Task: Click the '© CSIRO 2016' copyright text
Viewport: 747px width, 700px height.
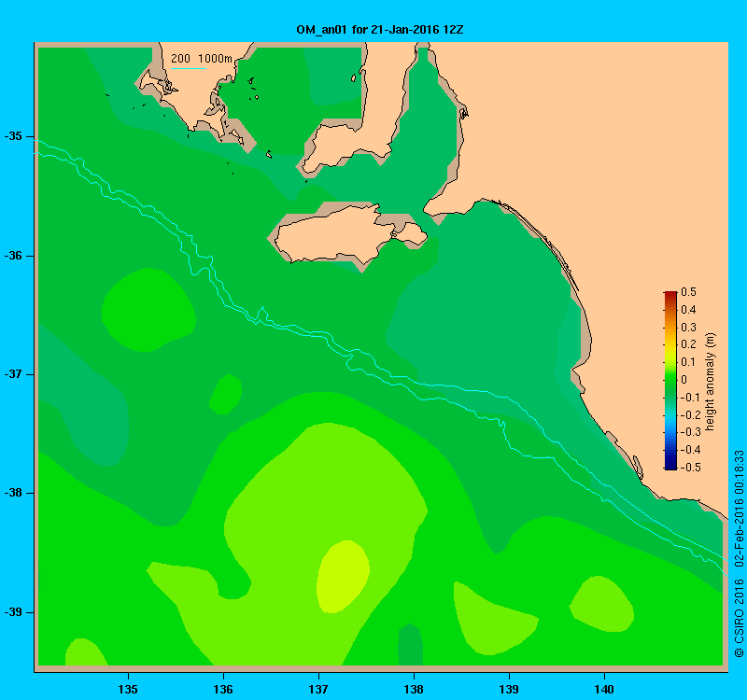Action: pyautogui.click(x=740, y=618)
